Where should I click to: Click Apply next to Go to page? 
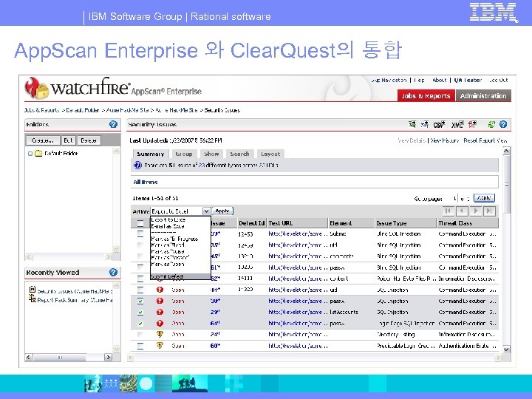pyautogui.click(x=484, y=198)
